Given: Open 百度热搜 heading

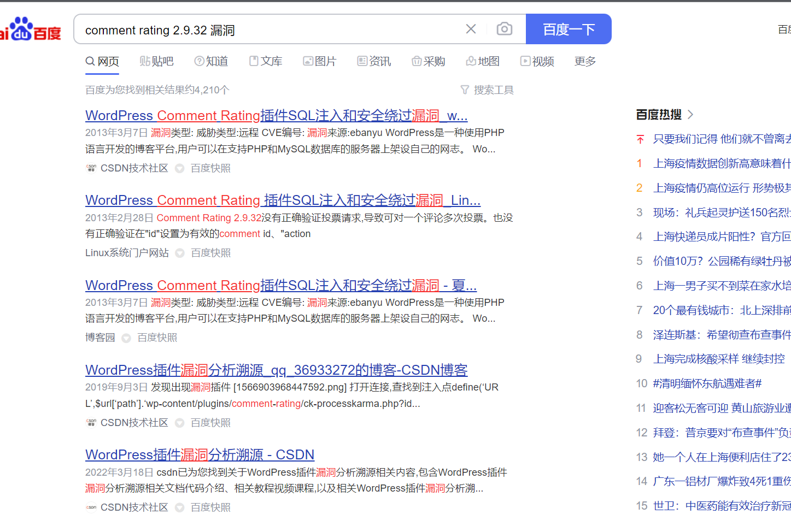Looking at the screenshot, I should pyautogui.click(x=659, y=115).
